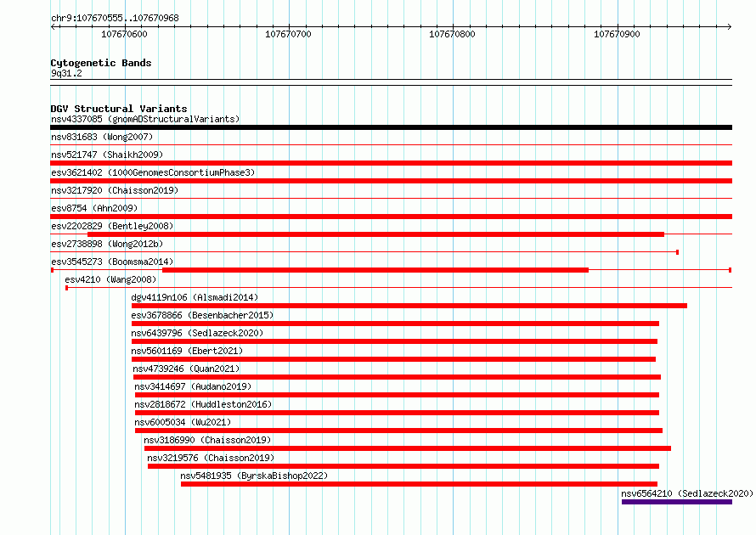Click the nsv3217920 (Chaisson2019) label
The width and height of the screenshot is (756, 535).
click(115, 190)
